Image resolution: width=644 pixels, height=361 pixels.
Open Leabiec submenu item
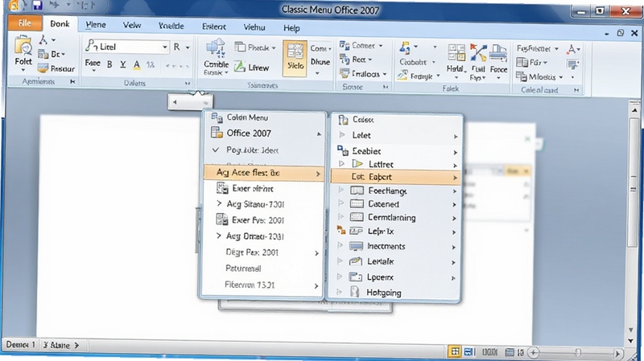pyautogui.click(x=396, y=151)
